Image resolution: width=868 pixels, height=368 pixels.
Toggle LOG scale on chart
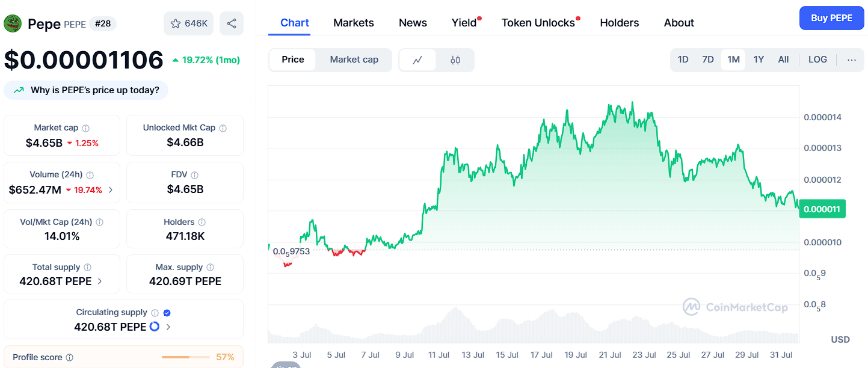click(817, 60)
